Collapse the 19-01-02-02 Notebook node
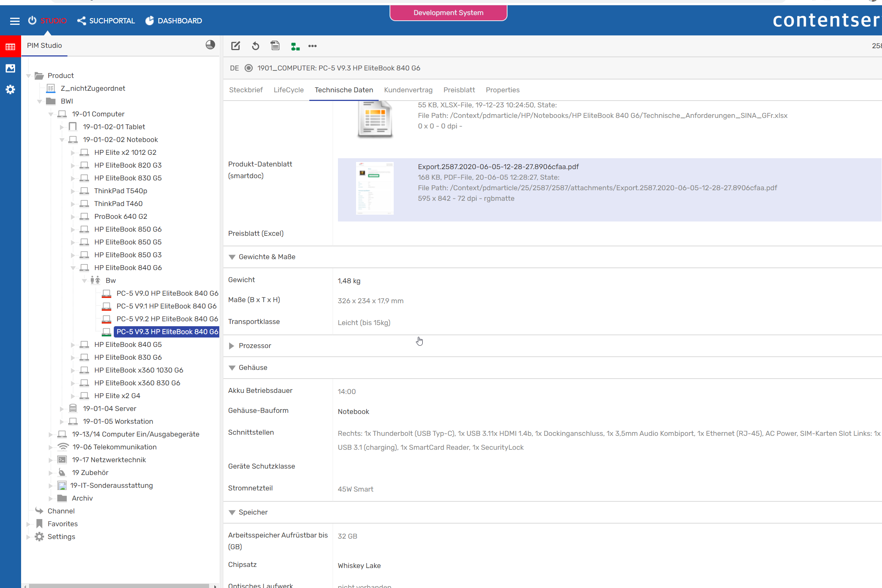The width and height of the screenshot is (882, 588). (62, 140)
